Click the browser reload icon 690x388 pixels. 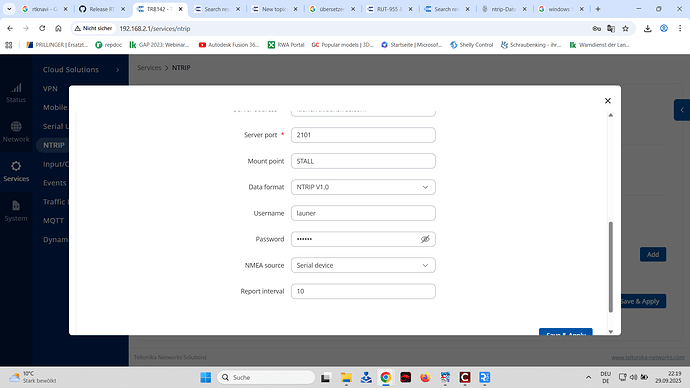click(x=42, y=28)
